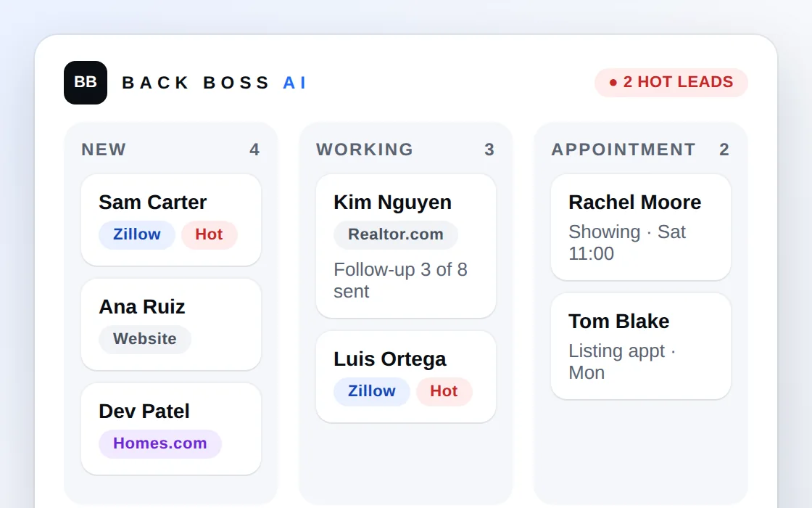Open the 2 HOT LEADS badge
812x508 pixels.
(671, 83)
